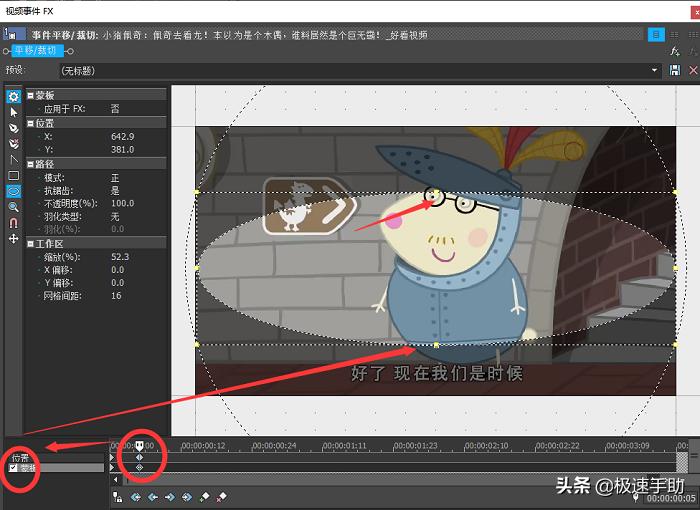This screenshot has width=700, height=510.
Task: Click the mask's bottom center anchor point
Action: tap(436, 345)
